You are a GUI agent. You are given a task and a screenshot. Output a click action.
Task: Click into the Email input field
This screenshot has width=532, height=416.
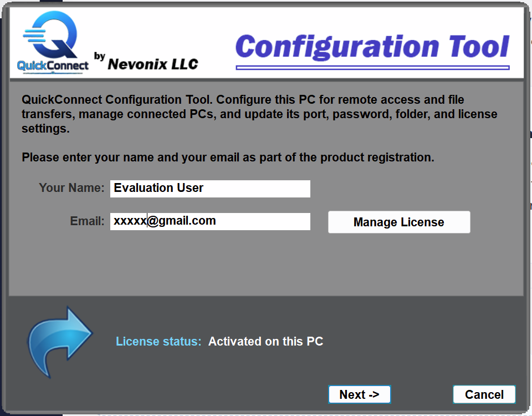[210, 221]
